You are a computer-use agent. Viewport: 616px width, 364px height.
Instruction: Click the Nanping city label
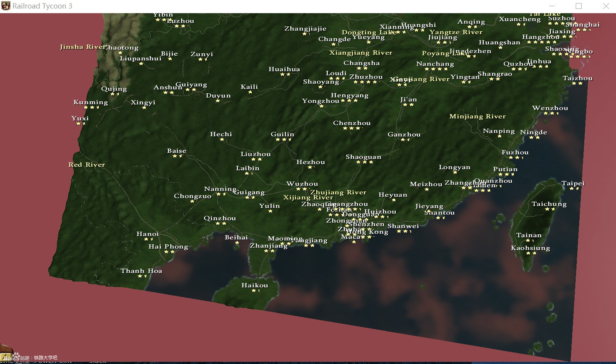499,131
